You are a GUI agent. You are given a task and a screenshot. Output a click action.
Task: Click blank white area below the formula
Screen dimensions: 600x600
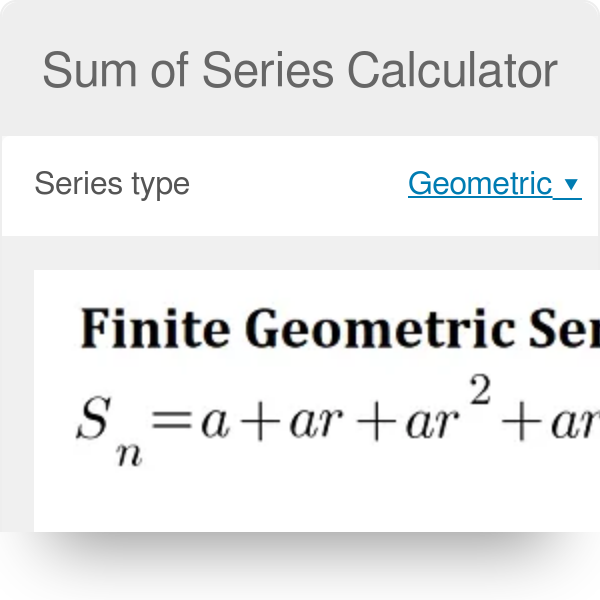click(300, 500)
